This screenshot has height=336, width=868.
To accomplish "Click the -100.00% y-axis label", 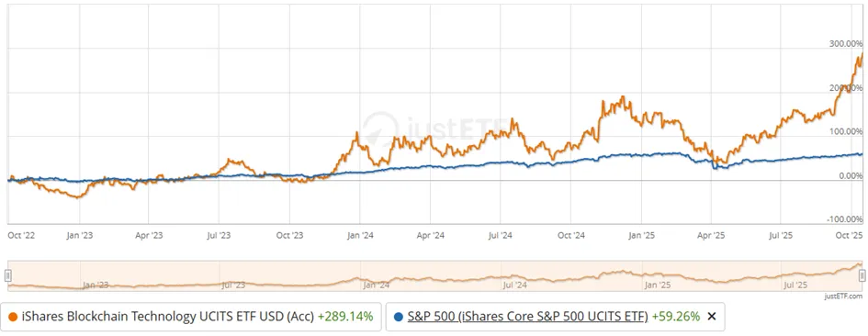I will click(845, 219).
